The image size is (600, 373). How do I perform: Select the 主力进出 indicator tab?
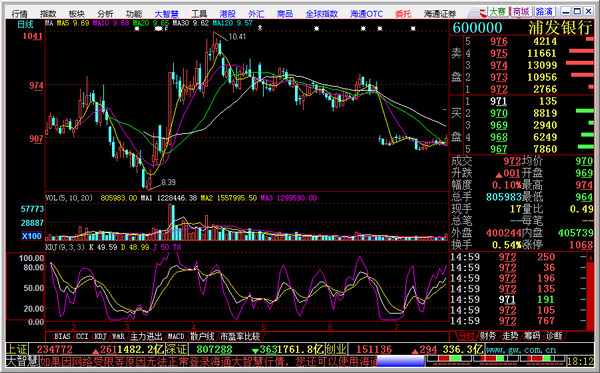[146, 337]
